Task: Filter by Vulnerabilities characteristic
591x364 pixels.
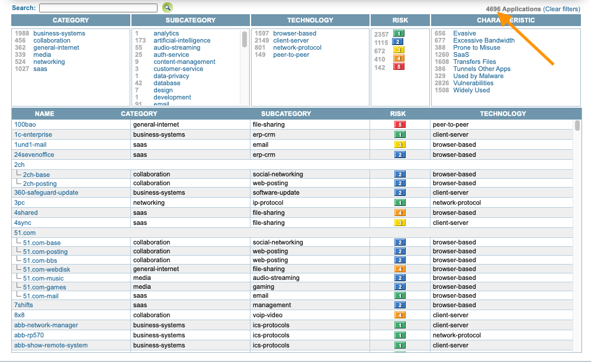Action: [473, 83]
